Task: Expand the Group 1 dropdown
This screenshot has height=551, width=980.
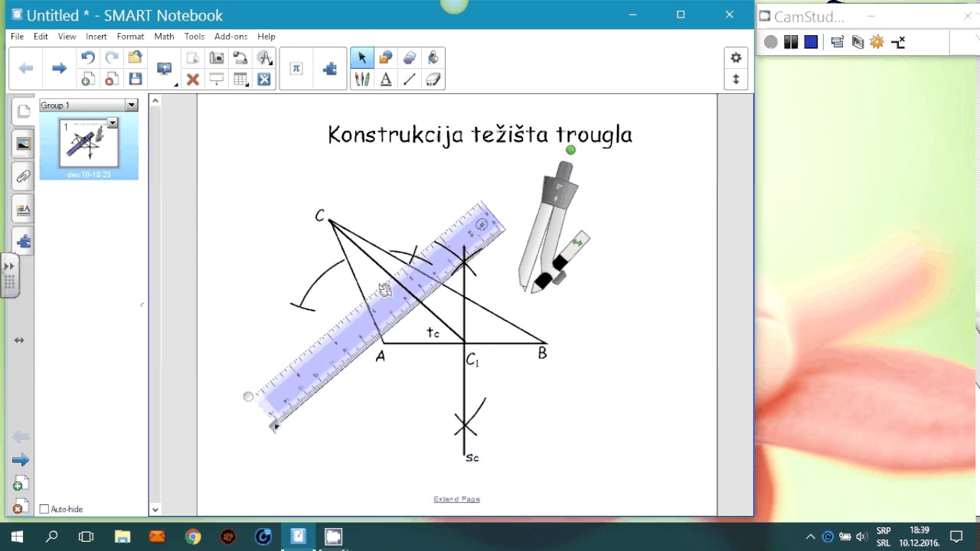Action: click(132, 105)
